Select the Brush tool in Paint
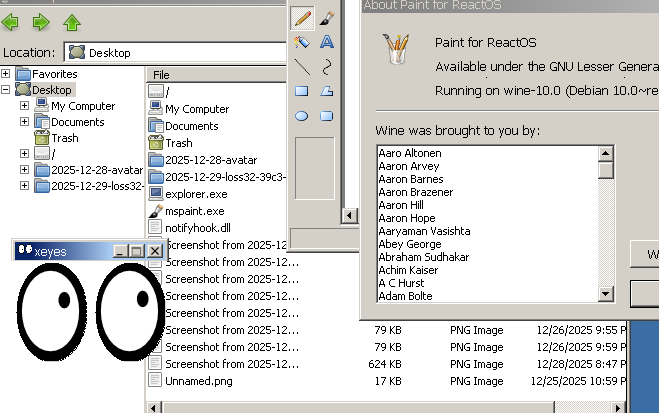This screenshot has width=659, height=413. pyautogui.click(x=327, y=18)
